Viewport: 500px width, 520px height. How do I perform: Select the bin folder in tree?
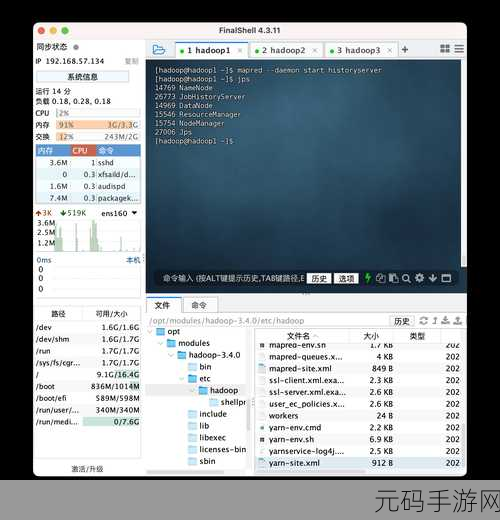click(x=205, y=367)
